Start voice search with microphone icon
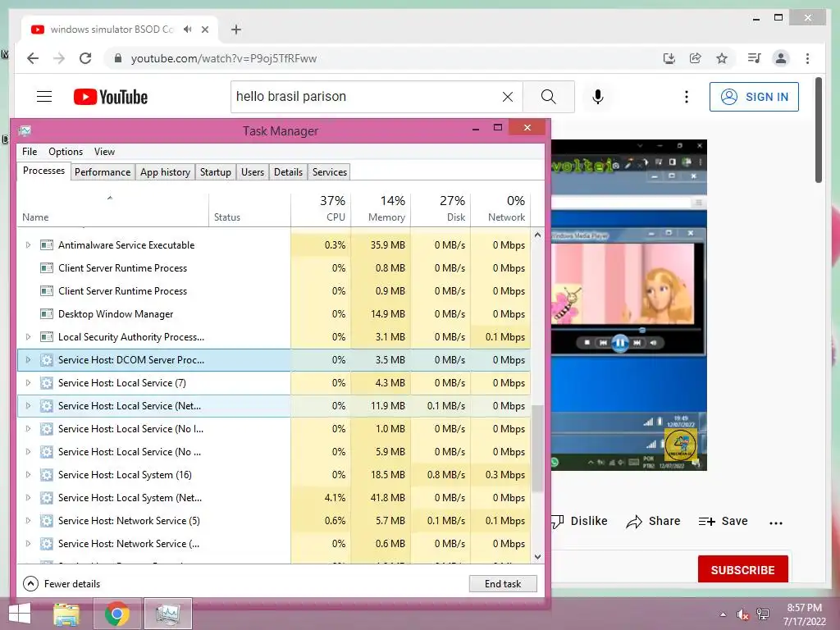Image resolution: width=840 pixels, height=630 pixels. click(x=598, y=97)
